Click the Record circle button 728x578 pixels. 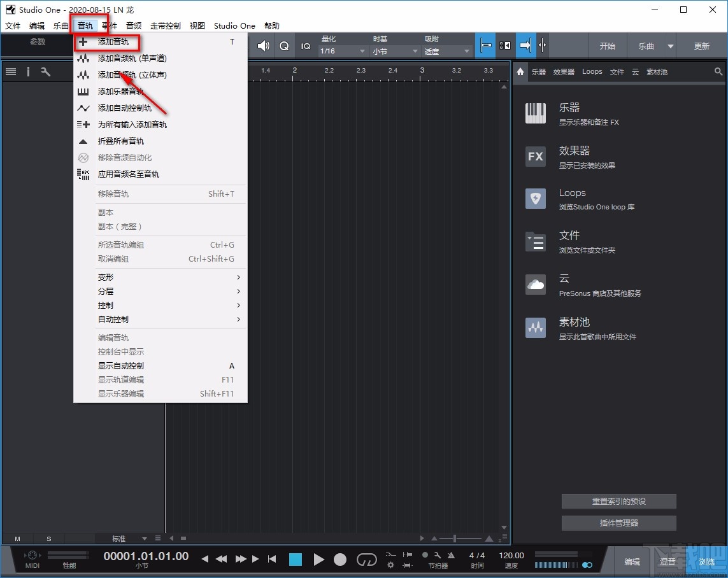click(x=340, y=560)
